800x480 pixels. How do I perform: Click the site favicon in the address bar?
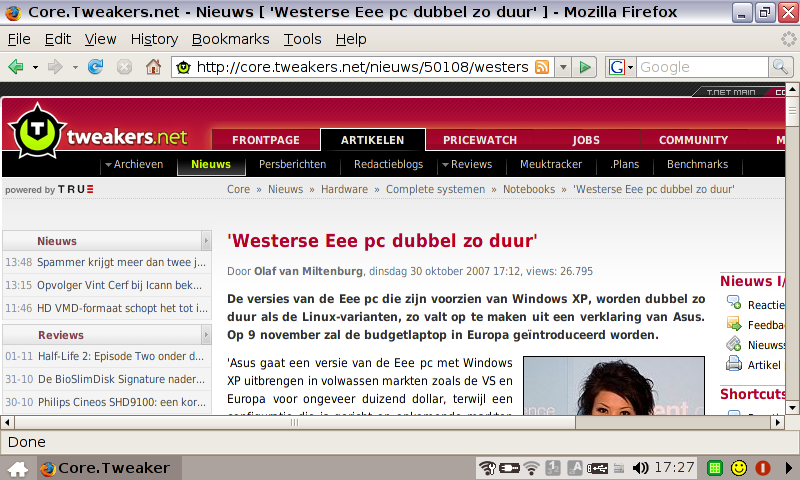click(x=184, y=67)
